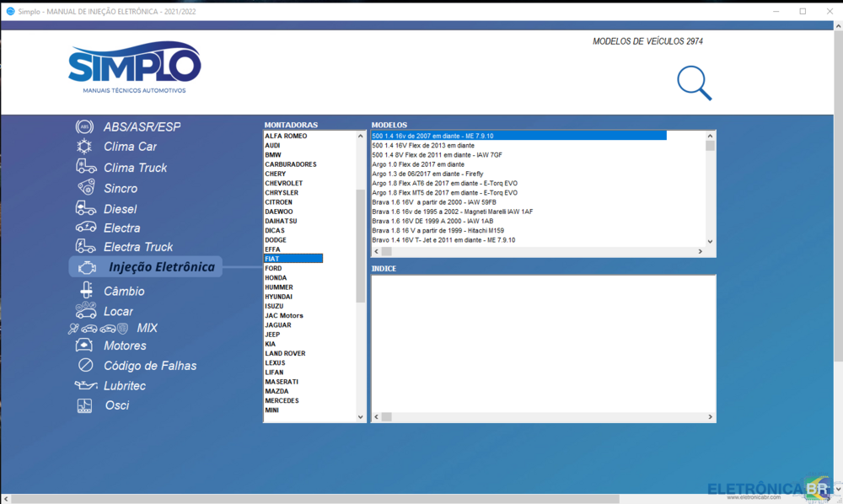
Task: Click the Indice panel right scroll arrow
Action: pyautogui.click(x=710, y=417)
